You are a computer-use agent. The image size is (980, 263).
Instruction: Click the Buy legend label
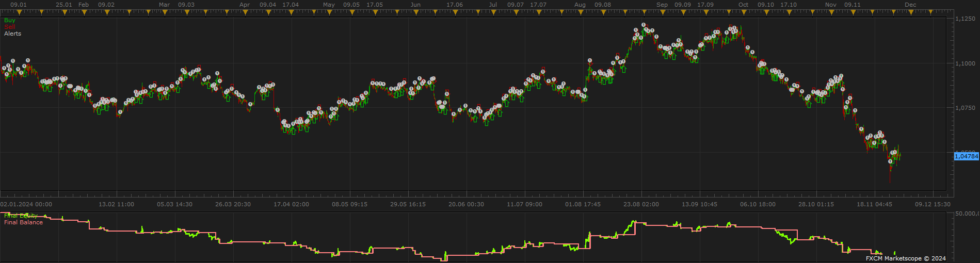(10, 20)
